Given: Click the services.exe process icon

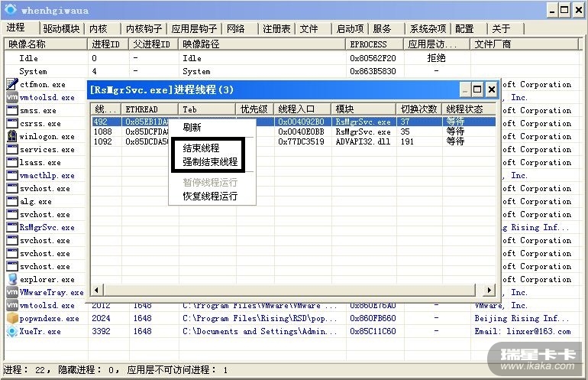Looking at the screenshot, I should coord(12,149).
